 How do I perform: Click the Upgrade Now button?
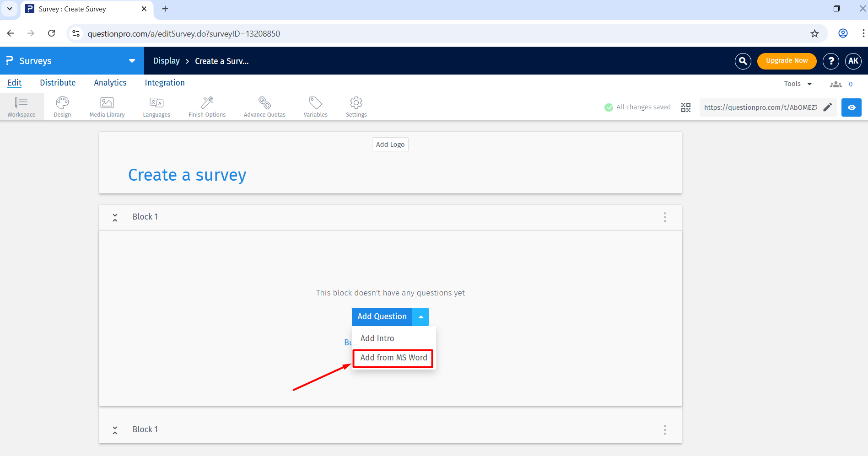[x=787, y=60]
